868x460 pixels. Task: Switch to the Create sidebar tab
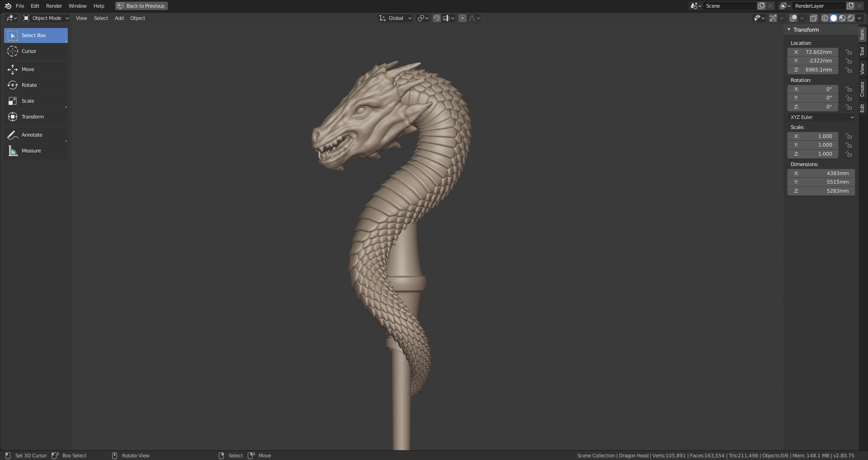(863, 89)
